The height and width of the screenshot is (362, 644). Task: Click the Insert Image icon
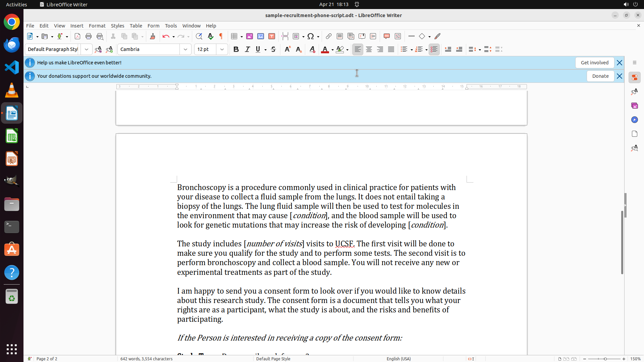[250, 36]
